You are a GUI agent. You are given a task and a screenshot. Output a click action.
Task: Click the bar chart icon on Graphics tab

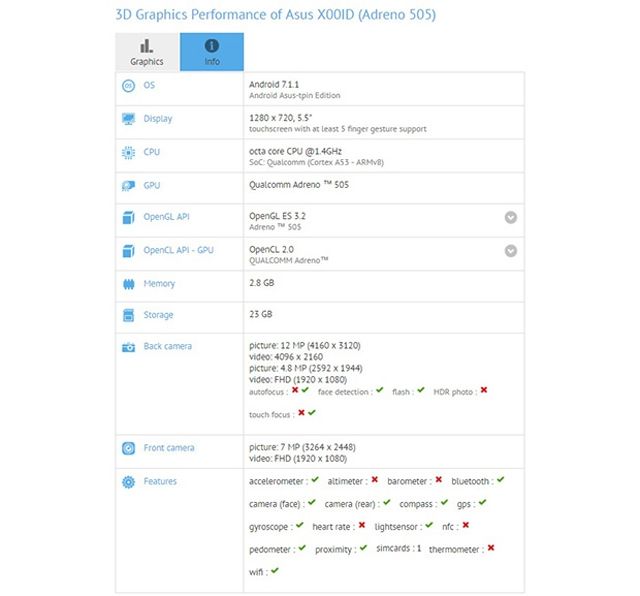[x=147, y=46]
